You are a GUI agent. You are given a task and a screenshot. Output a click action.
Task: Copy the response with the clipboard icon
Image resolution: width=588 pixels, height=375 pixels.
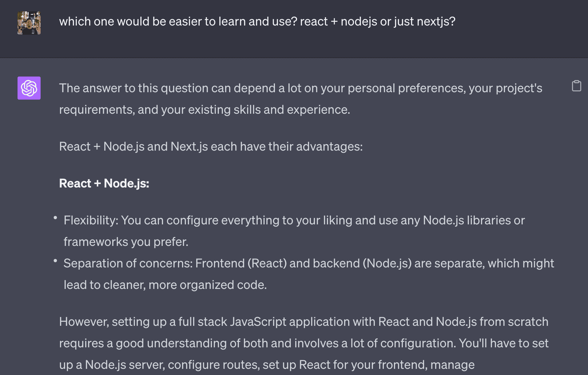point(576,86)
